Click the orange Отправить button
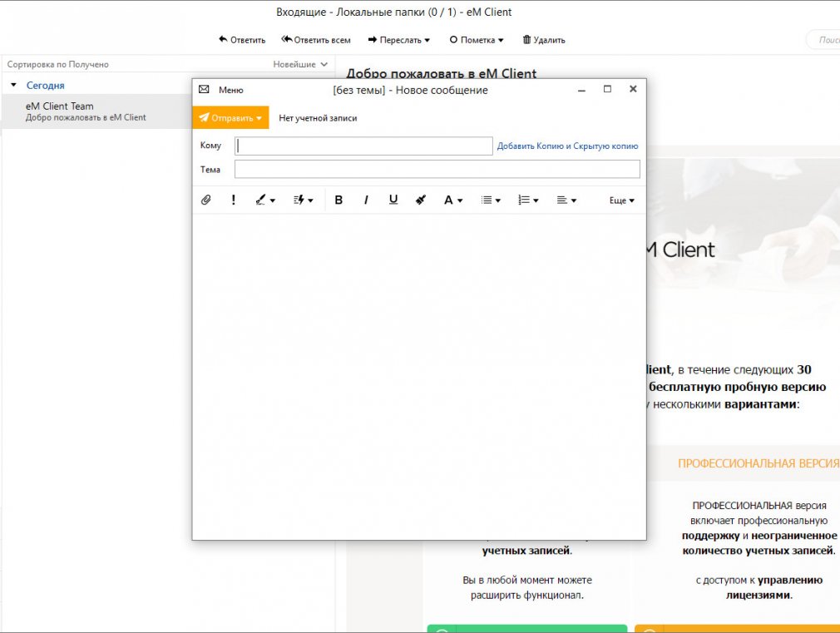Screen dimensions: 840x633 pyautogui.click(x=230, y=117)
